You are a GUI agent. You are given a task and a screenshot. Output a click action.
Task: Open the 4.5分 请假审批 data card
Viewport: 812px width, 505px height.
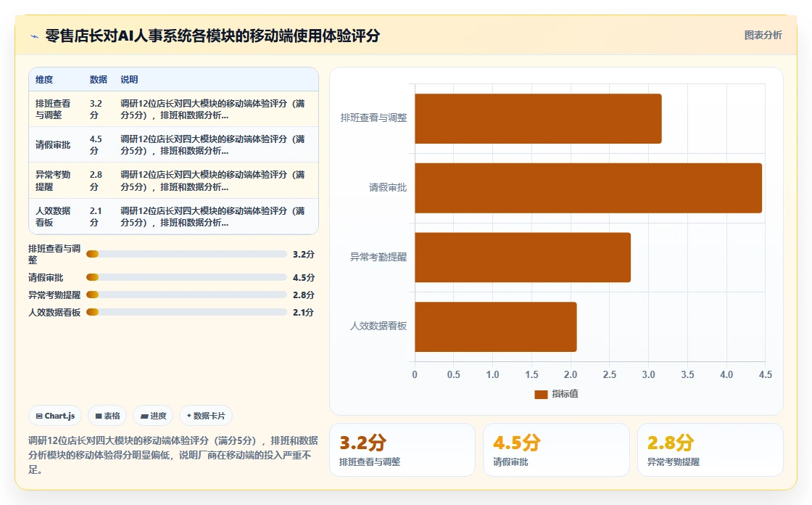point(556,450)
